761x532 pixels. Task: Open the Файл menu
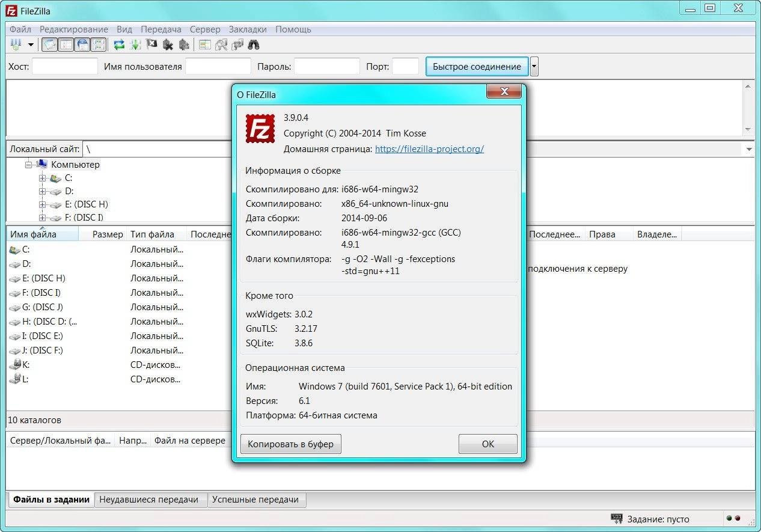click(x=20, y=29)
